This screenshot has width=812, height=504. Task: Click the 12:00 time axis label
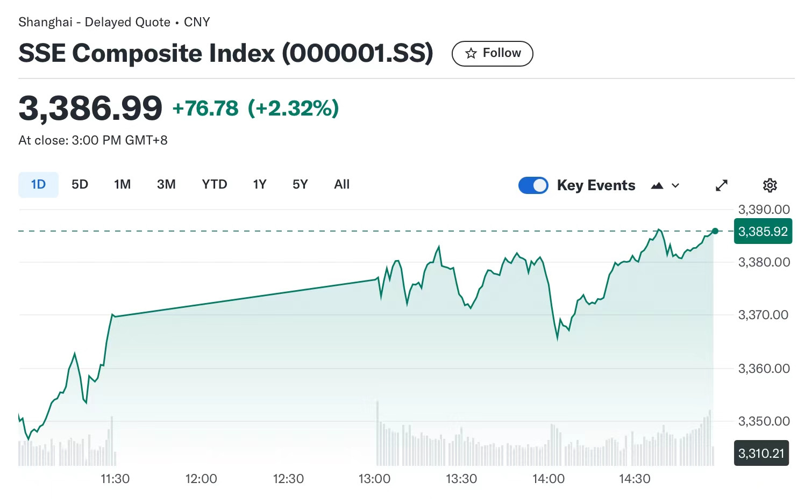pos(201,479)
